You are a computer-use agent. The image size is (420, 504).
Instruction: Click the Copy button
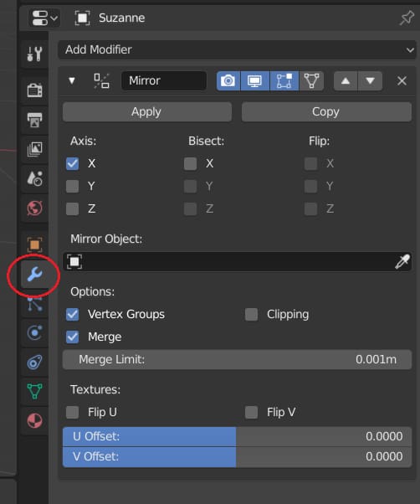pos(326,112)
